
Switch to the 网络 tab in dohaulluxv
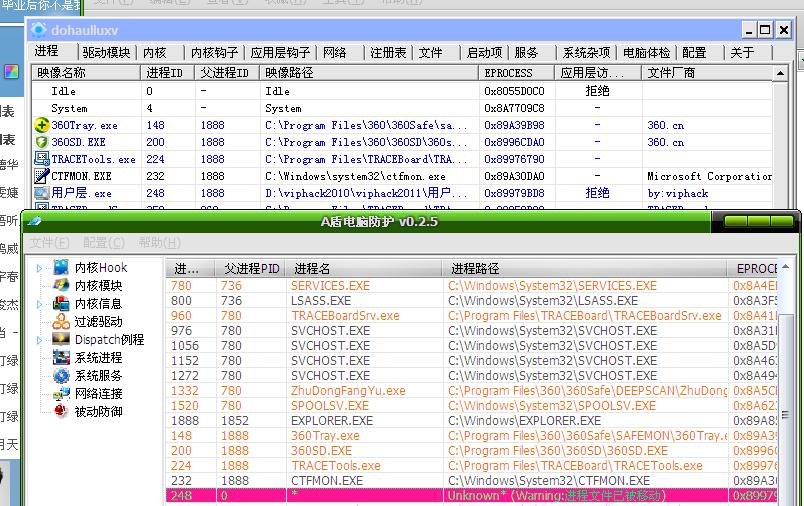(334, 52)
